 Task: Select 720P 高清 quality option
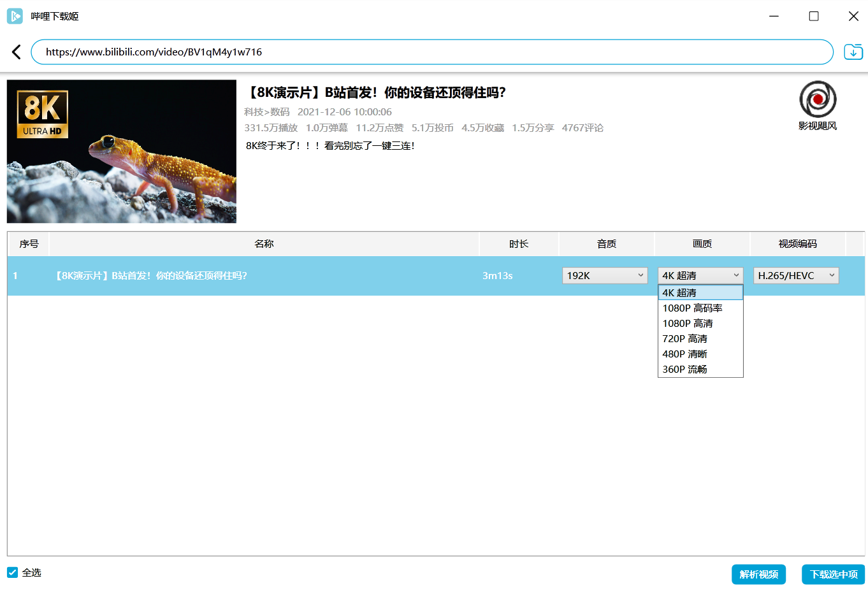pos(700,338)
